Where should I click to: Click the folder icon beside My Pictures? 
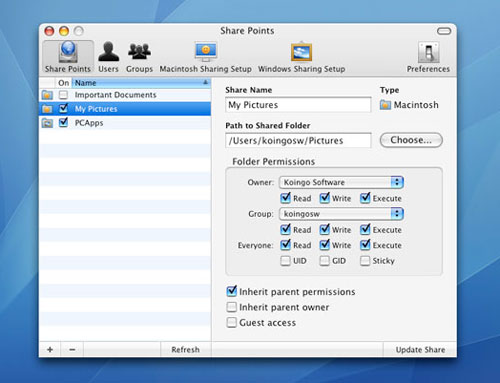tap(47, 109)
